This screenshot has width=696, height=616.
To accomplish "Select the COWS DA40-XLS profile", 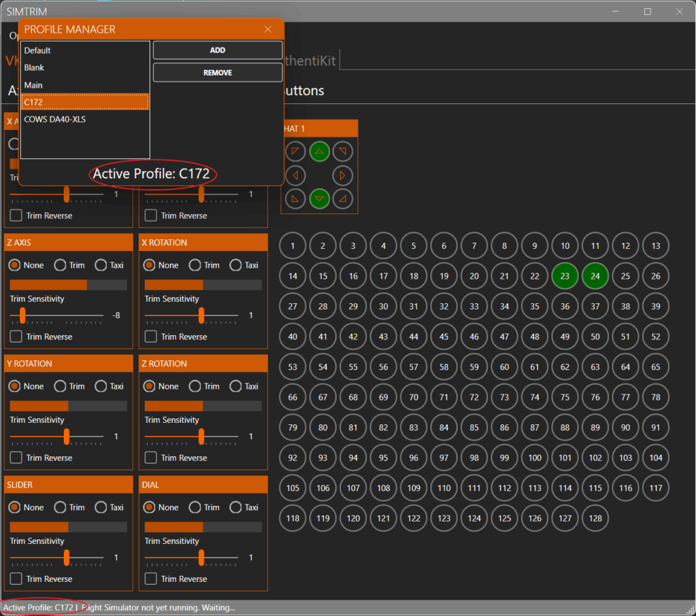I will [56, 119].
